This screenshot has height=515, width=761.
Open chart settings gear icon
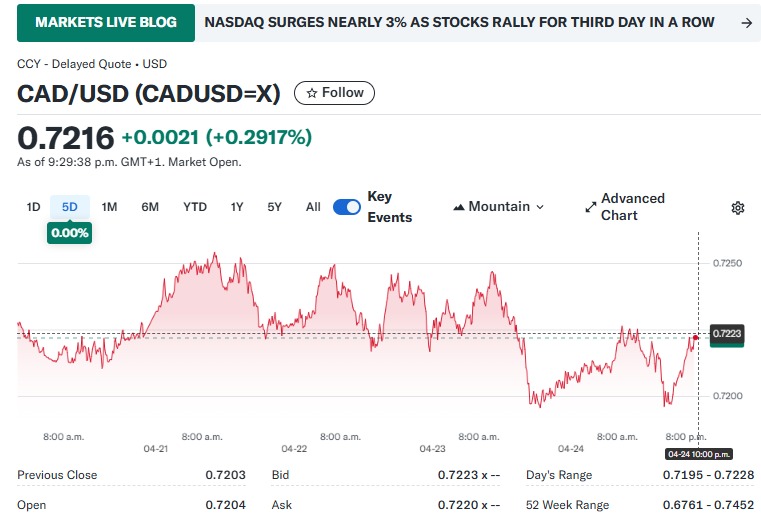[738, 208]
